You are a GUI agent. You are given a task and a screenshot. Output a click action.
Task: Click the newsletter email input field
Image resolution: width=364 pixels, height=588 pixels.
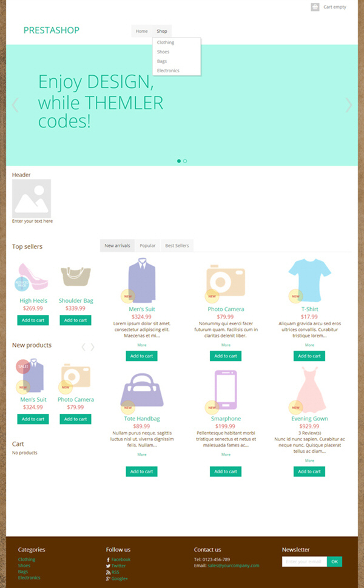305,561
